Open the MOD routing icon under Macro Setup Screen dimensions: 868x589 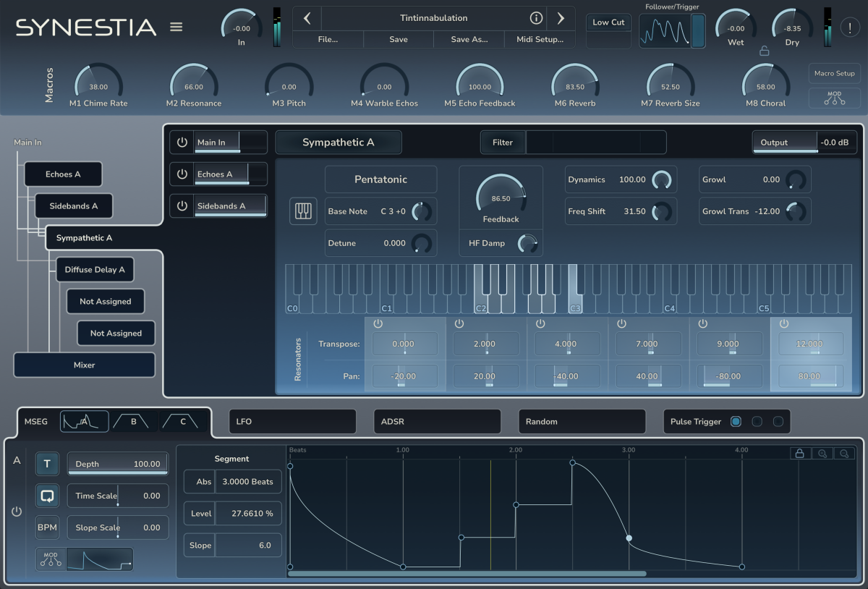pos(835,98)
